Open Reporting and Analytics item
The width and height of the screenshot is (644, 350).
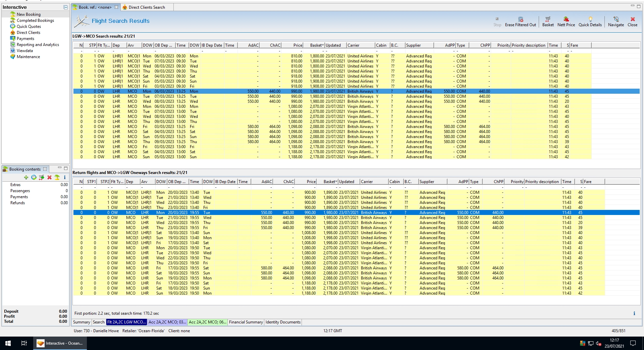pos(38,45)
